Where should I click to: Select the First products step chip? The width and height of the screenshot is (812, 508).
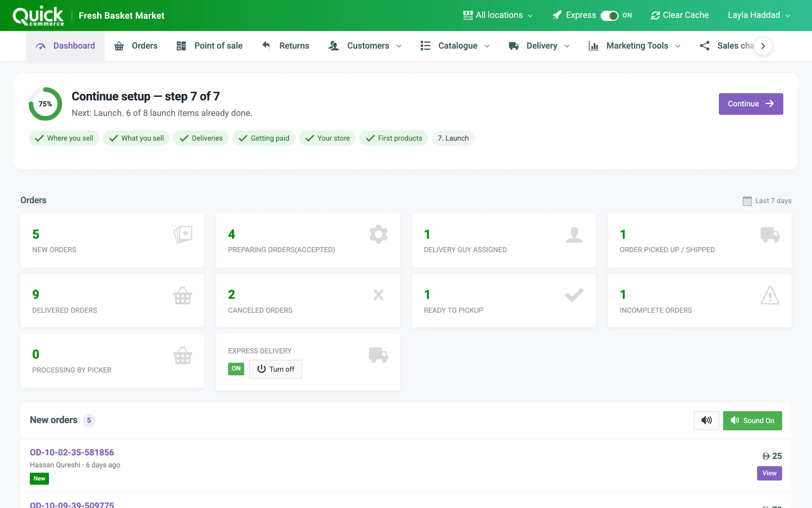(x=394, y=138)
